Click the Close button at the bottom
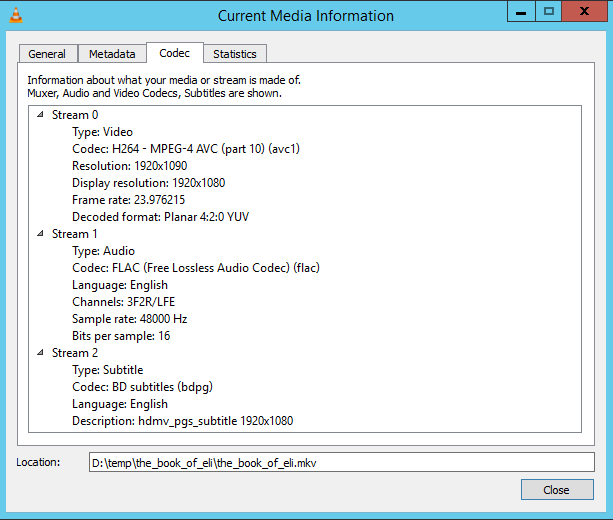This screenshot has width=613, height=520. pyautogui.click(x=557, y=490)
